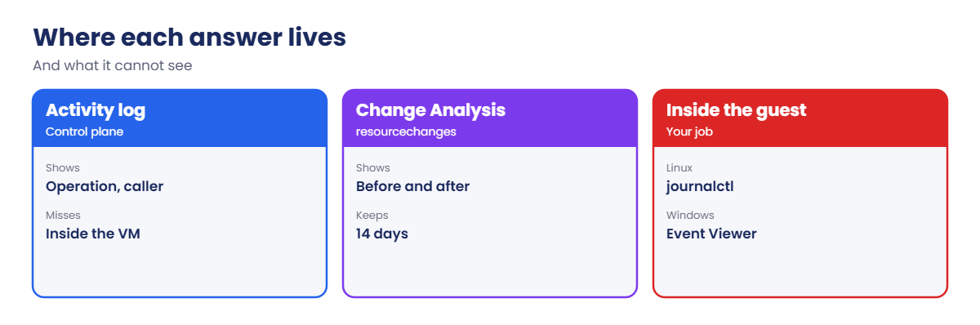Click 'Shows' label in Activity log card
The width and height of the screenshot is (980, 325).
tap(63, 167)
